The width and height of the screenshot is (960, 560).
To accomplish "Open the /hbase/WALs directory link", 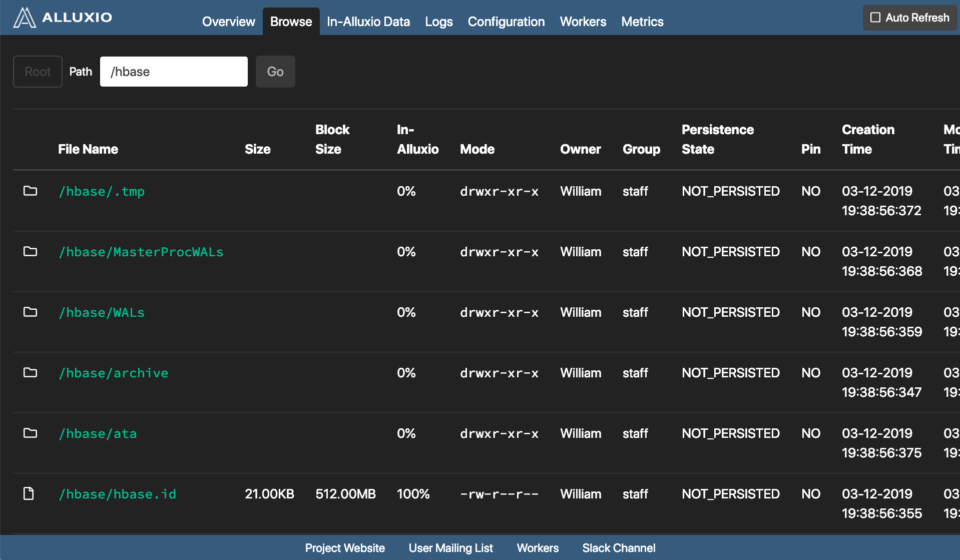I will pos(102,312).
